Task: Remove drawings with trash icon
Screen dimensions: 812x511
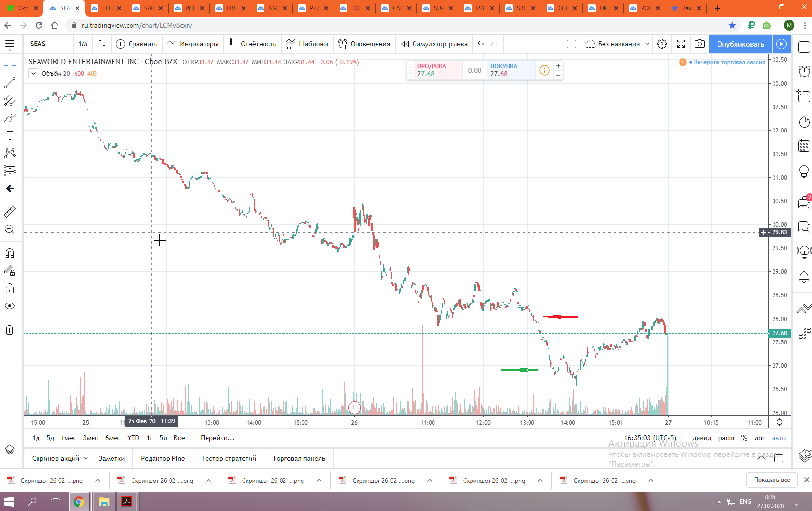Action: click(x=10, y=330)
